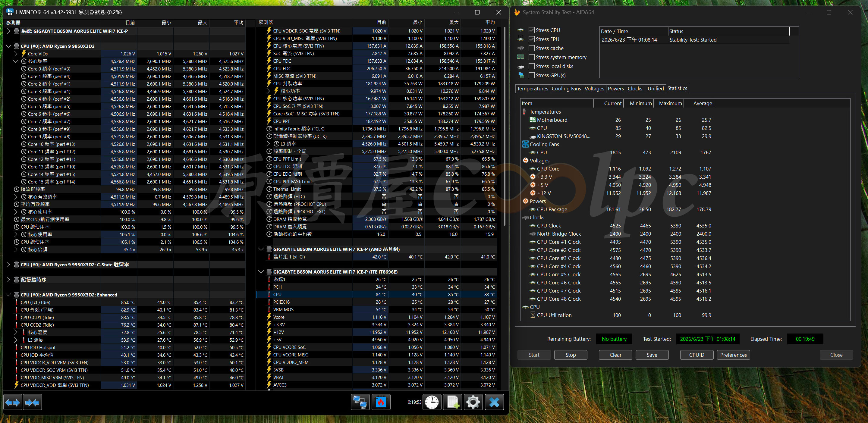The height and width of the screenshot is (423, 868).
Task: Click thermometer icon beside CPU (Tctl/Tdie)
Action: pyautogui.click(x=17, y=302)
